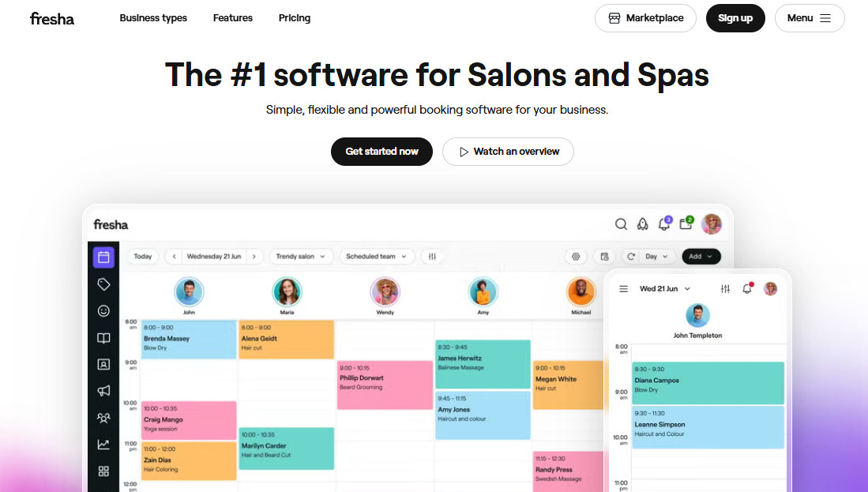Image resolution: width=868 pixels, height=492 pixels.
Task: Click the waitlist calendar icon in toolbar
Action: point(604,256)
